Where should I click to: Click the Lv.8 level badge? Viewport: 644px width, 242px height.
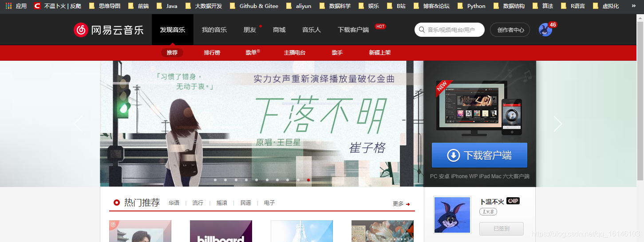[x=488, y=212]
